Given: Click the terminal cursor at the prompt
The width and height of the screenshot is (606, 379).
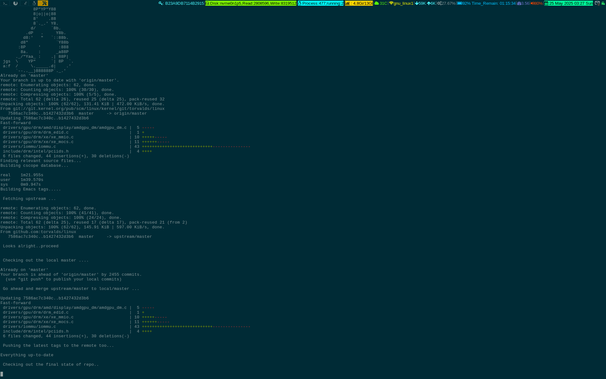Looking at the screenshot, I should pos(2,374).
